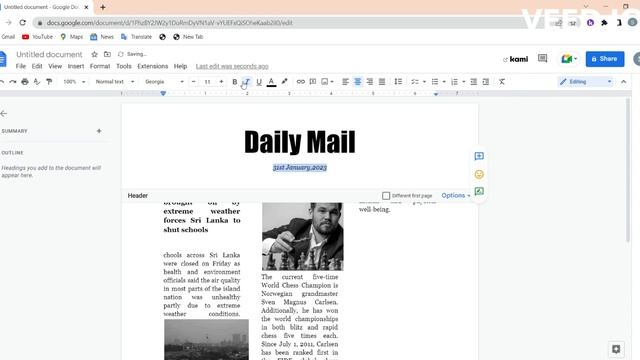
Task: Open Line and paragraph spacing
Action: tap(398, 82)
